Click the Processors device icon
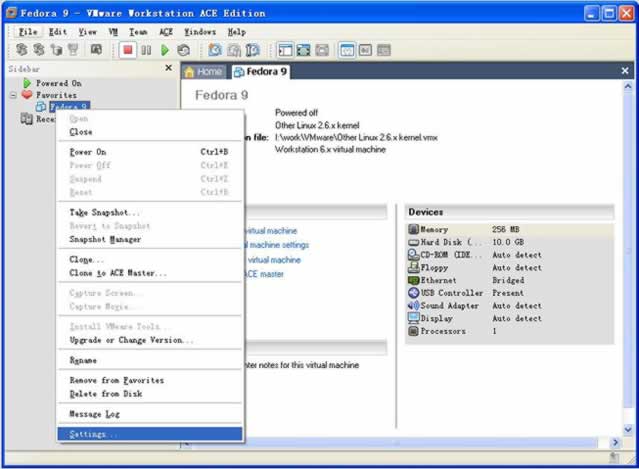The height and width of the screenshot is (469, 639). pyautogui.click(x=413, y=331)
